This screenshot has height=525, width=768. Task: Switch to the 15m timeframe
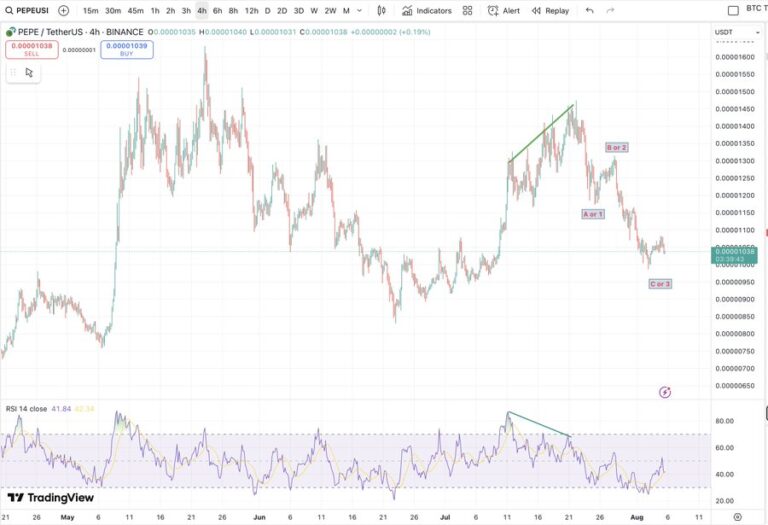(x=90, y=10)
